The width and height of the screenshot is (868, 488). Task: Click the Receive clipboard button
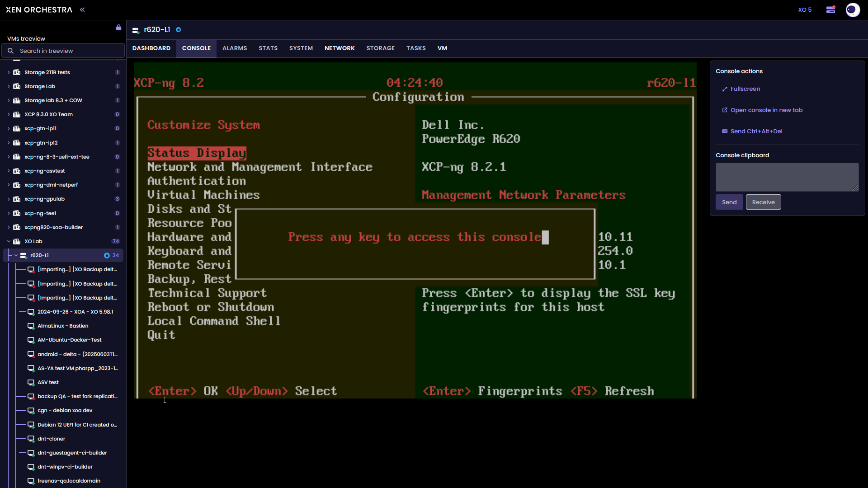click(763, 202)
